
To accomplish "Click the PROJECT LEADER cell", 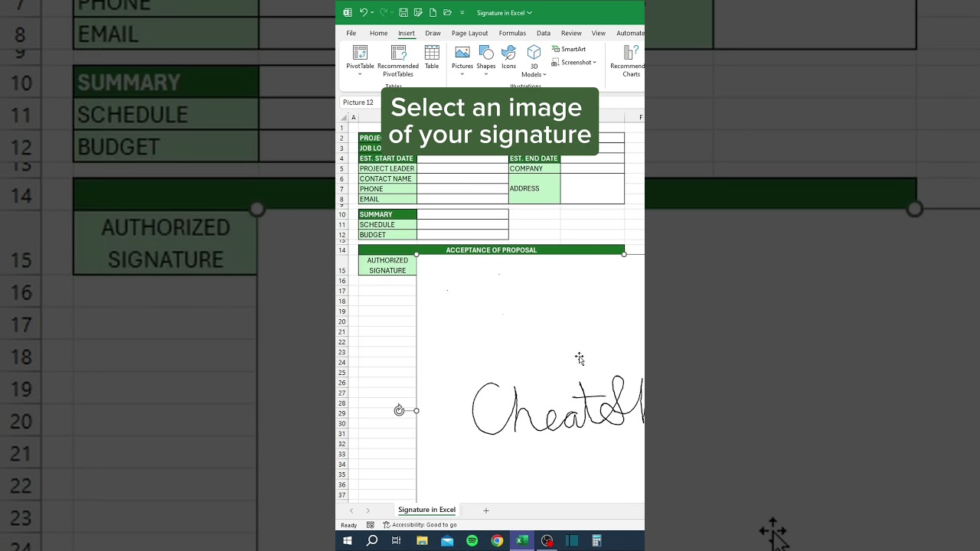I will tap(387, 168).
